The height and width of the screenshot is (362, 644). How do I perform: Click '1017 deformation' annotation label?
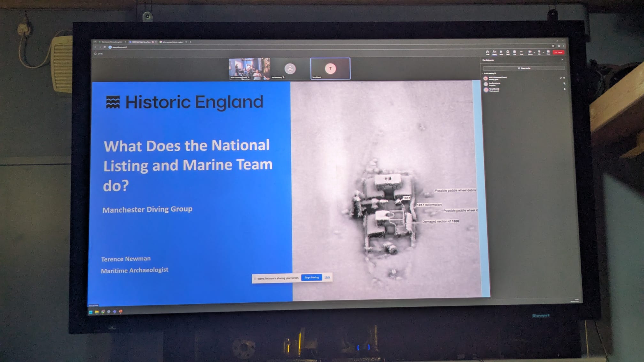(429, 205)
